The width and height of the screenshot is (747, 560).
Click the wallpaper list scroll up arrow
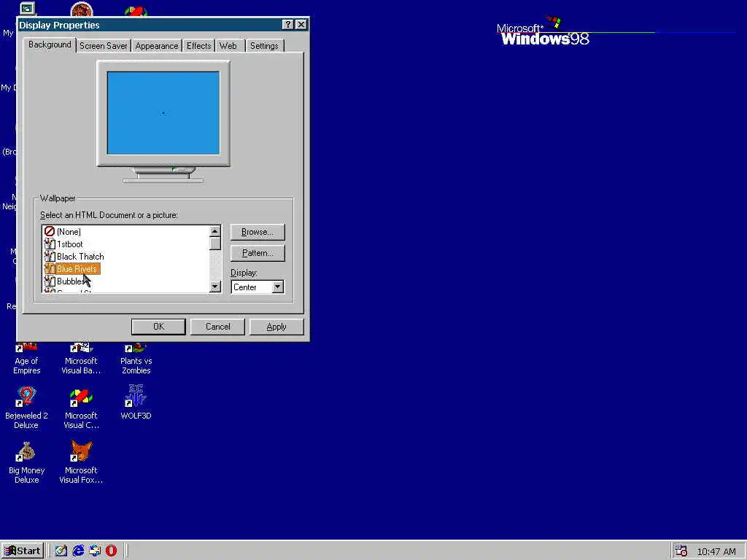[x=215, y=231]
